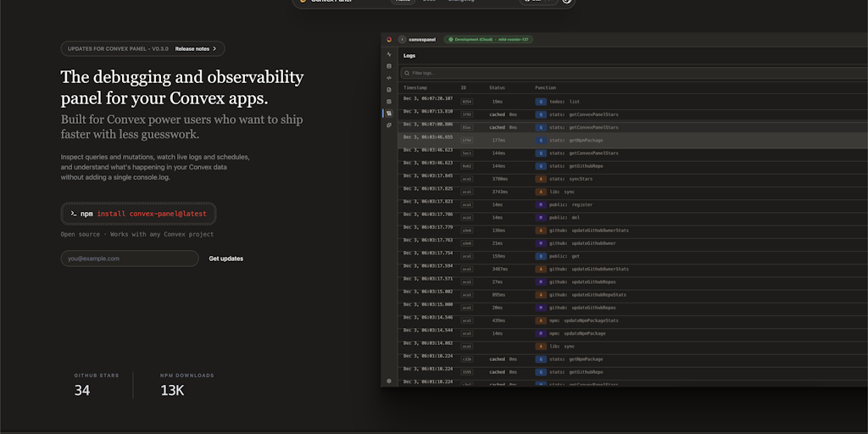This screenshot has height=434, width=868.
Task: Click the A badge beside stats: syncStars
Action: pyautogui.click(x=541, y=179)
